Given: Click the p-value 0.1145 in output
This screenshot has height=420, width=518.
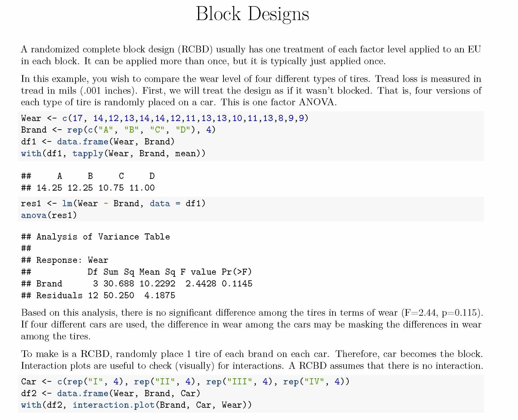Looking at the screenshot, I should [237, 284].
